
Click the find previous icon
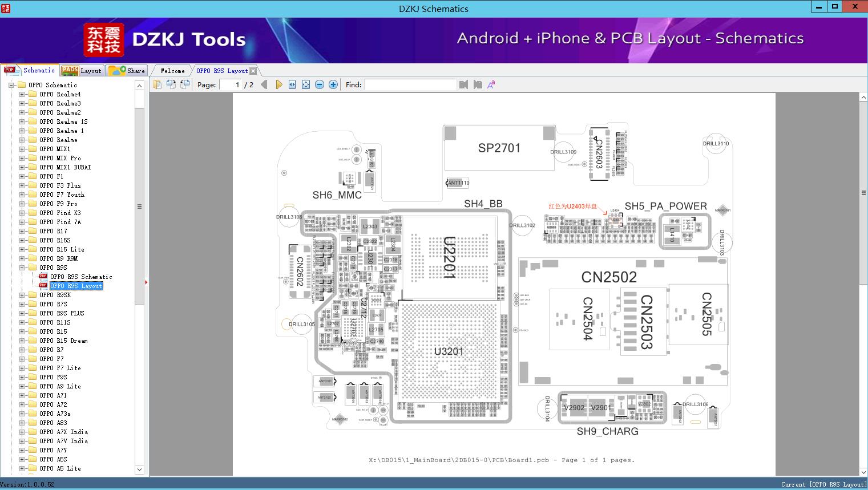click(463, 84)
